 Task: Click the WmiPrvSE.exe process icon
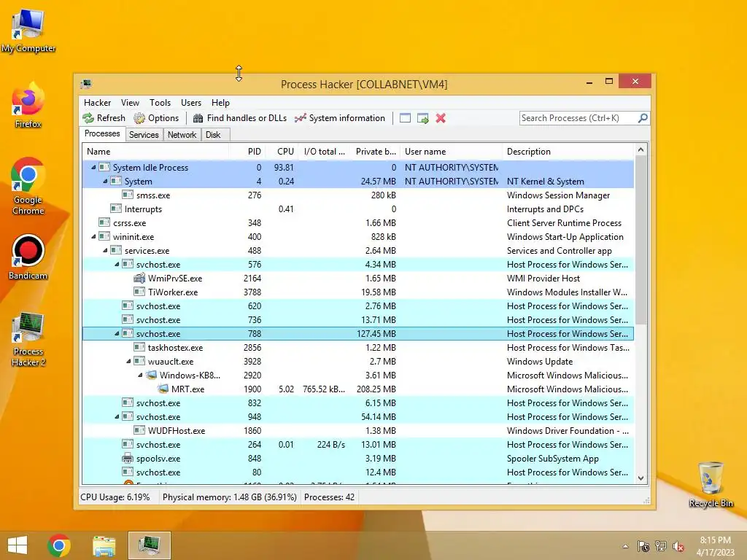click(139, 278)
